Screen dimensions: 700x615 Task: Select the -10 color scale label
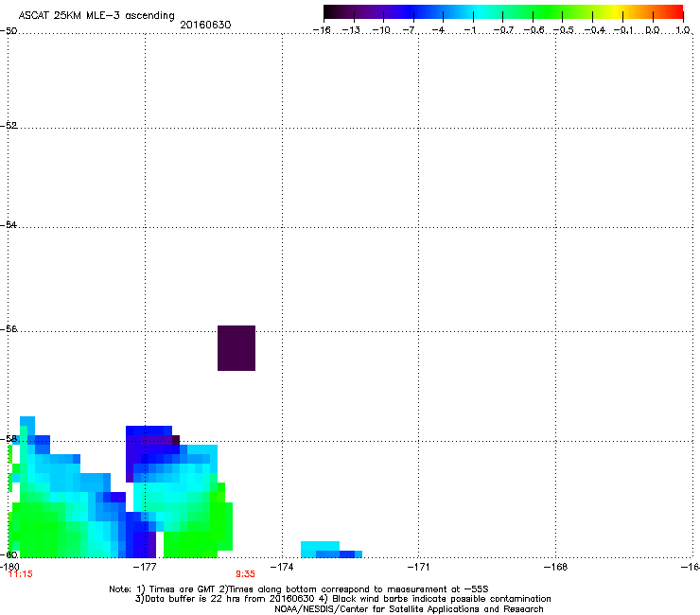click(381, 30)
